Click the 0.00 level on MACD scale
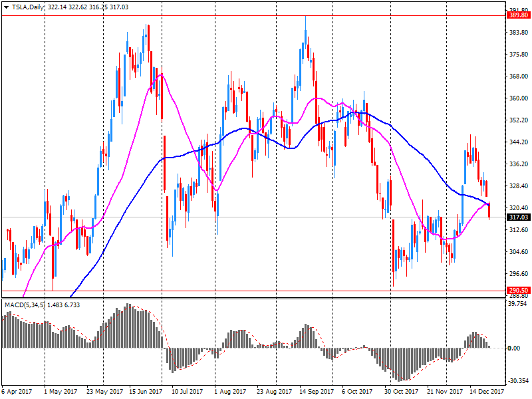This screenshot has width=532, height=399. [x=514, y=348]
